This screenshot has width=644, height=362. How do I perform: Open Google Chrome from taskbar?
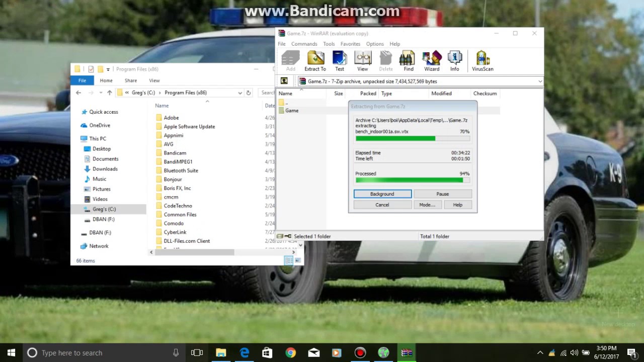(291, 353)
